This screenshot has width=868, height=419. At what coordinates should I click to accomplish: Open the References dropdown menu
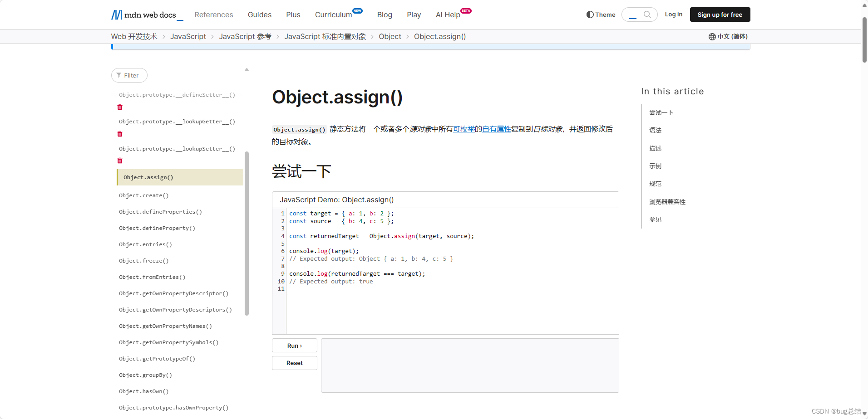tap(213, 15)
